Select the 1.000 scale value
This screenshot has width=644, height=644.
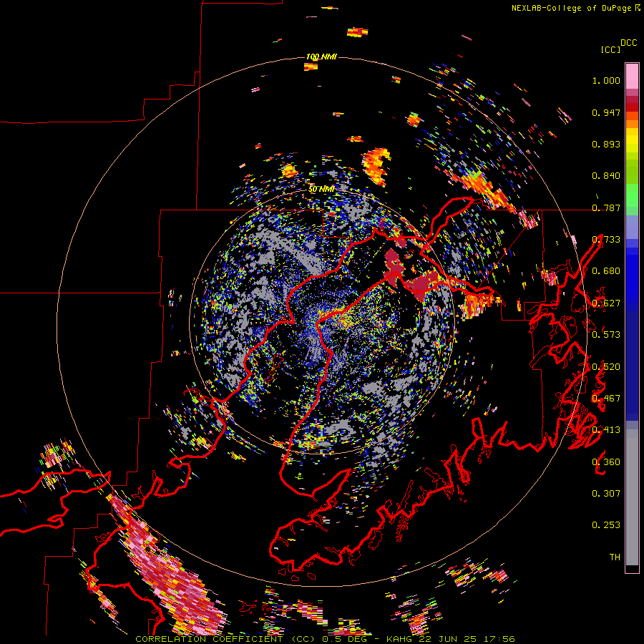click(x=606, y=80)
